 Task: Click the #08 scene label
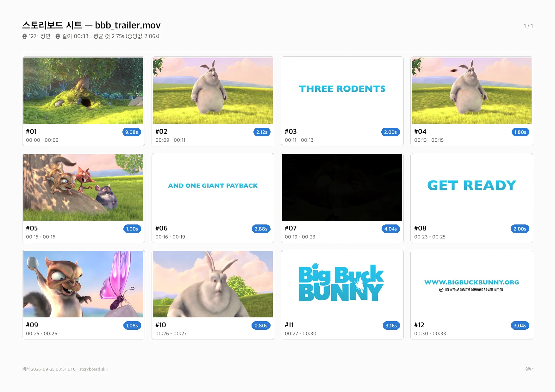[420, 228]
